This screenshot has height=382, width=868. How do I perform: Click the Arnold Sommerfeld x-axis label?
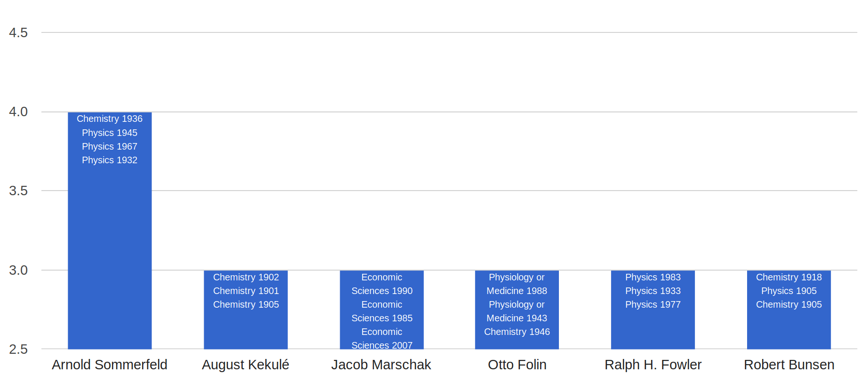109,365
